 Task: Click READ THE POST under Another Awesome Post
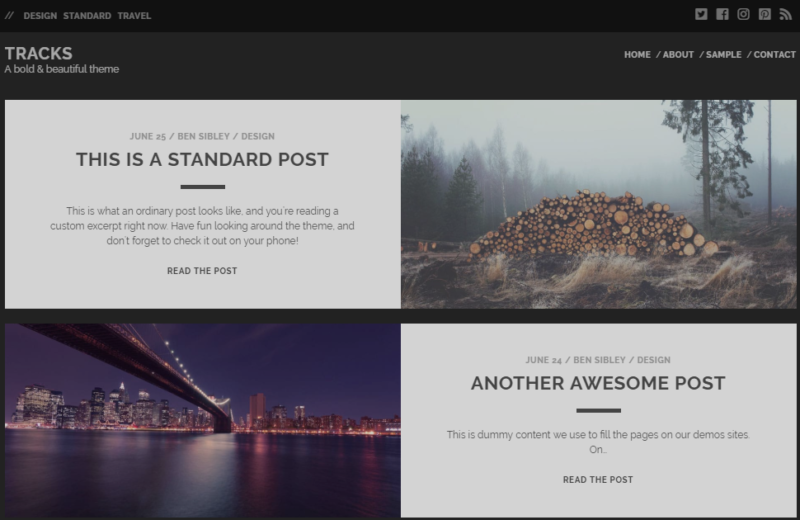click(x=598, y=480)
